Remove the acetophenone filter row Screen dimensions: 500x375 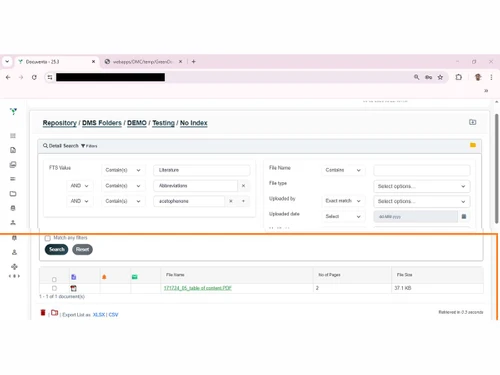(231, 201)
